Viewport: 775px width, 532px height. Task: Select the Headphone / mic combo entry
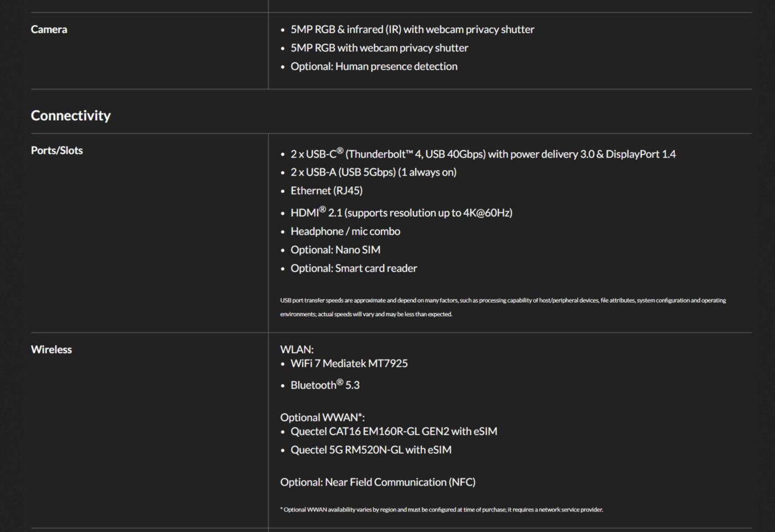[345, 232]
